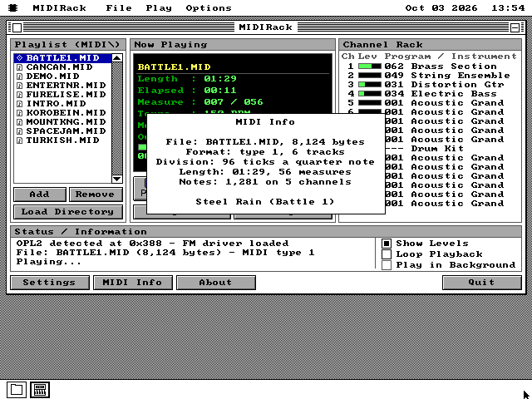Click the file icon beside INTRO.MID
The width and height of the screenshot is (532, 399).
19,104
